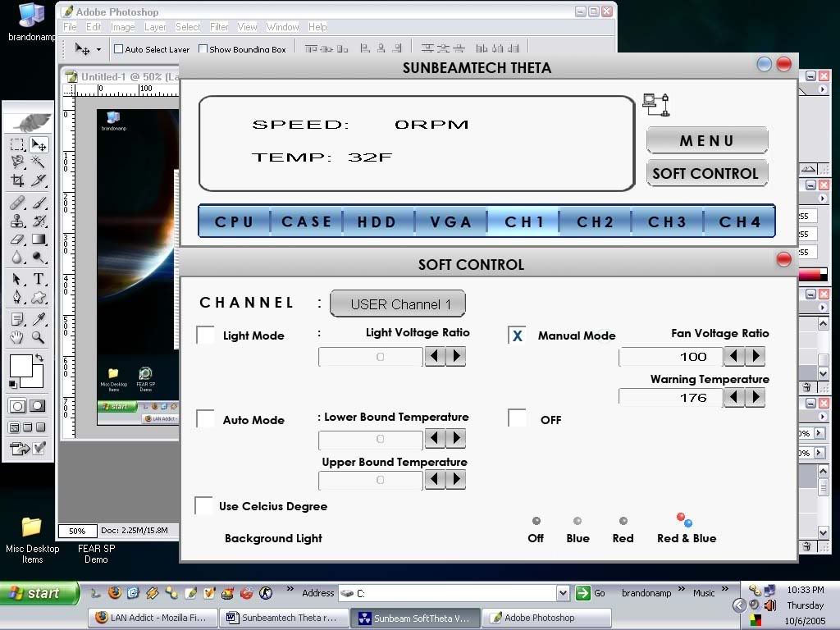
Task: Select the Brush tool in Photoshop
Action: click(39, 203)
